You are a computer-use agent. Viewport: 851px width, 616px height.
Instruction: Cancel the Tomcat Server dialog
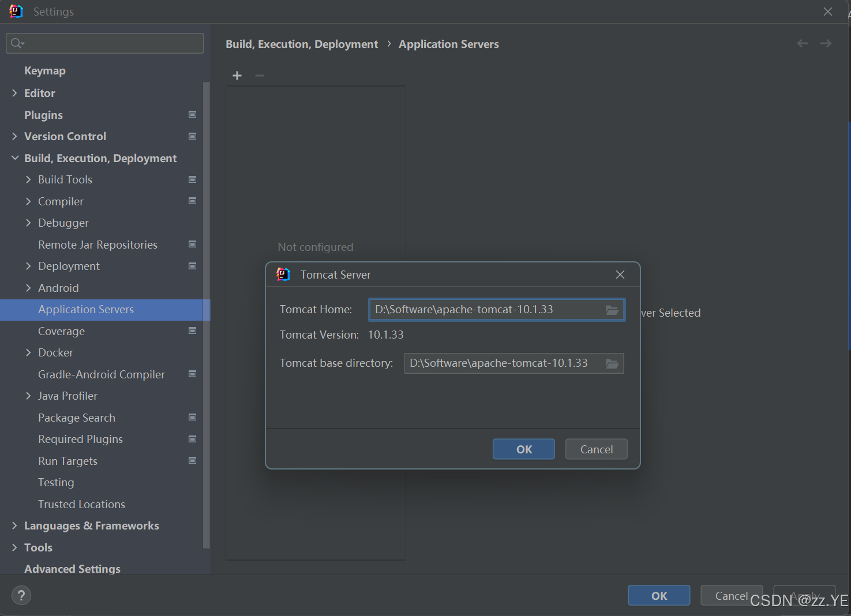click(x=597, y=449)
